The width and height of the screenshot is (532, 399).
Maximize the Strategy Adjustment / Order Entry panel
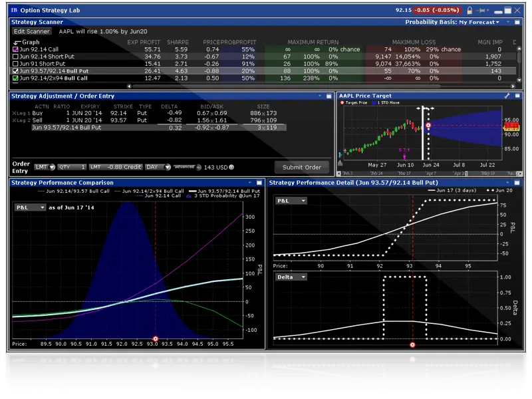click(329, 96)
